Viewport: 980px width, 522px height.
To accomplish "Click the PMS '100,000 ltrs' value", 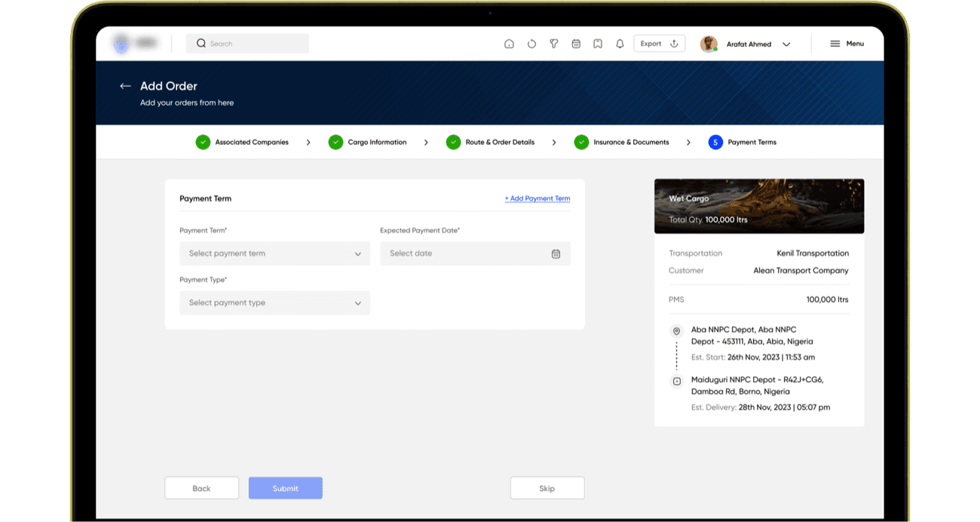I will 827,299.
